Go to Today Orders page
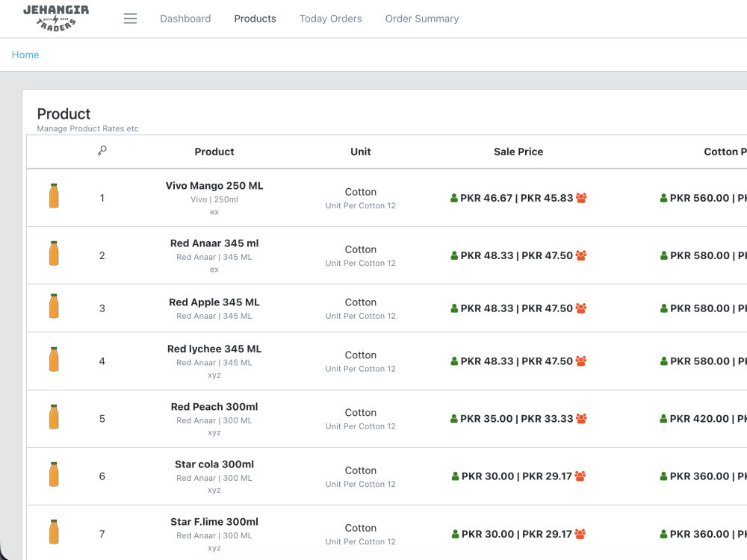 (x=331, y=19)
